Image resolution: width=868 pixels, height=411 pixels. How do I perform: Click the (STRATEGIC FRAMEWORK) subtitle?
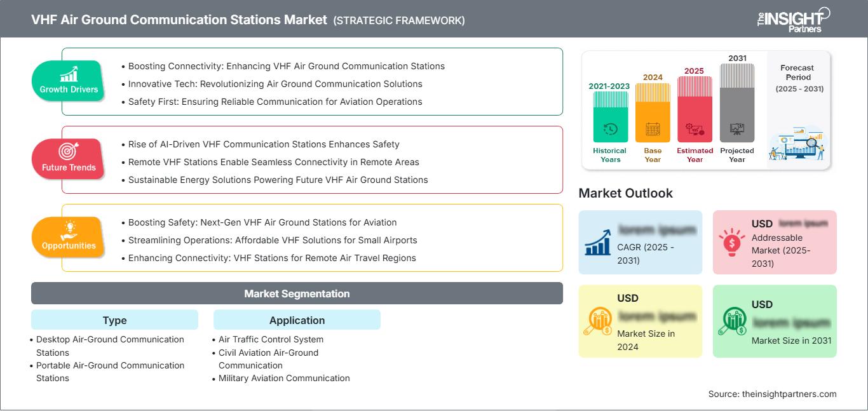[x=399, y=20]
